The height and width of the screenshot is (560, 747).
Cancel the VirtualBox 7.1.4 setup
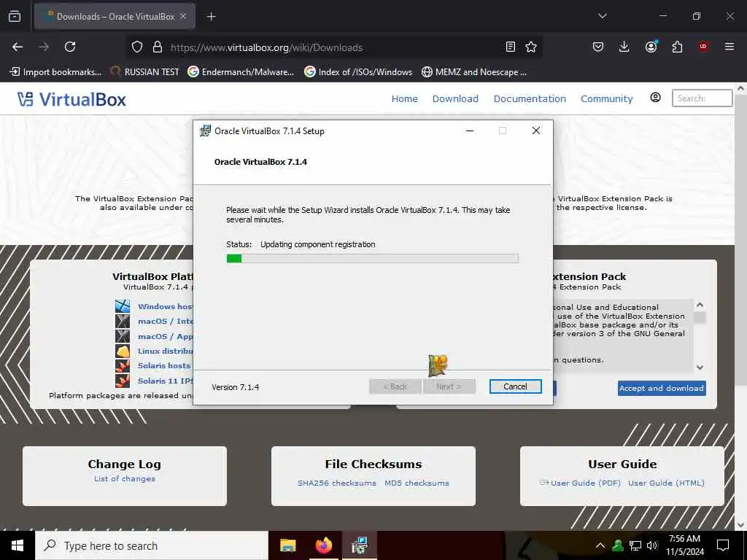click(516, 386)
